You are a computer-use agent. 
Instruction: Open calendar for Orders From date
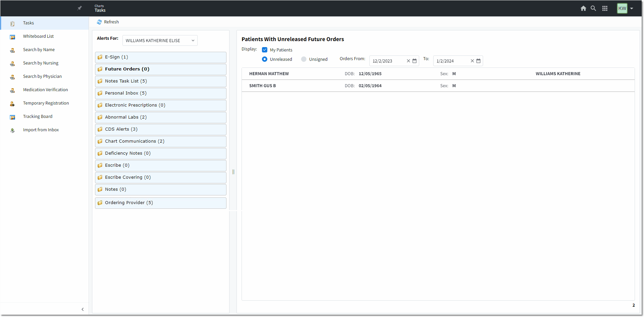click(415, 61)
